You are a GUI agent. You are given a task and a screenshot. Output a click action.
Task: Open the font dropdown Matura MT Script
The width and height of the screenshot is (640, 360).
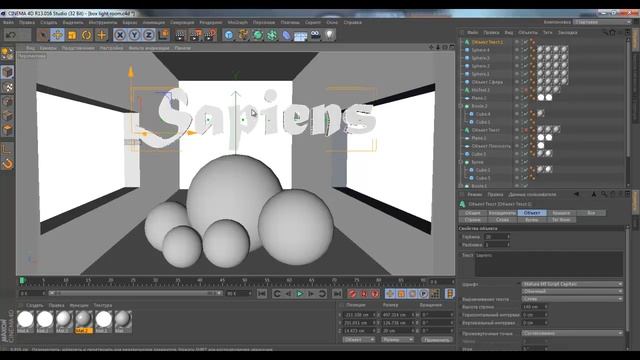point(572,284)
